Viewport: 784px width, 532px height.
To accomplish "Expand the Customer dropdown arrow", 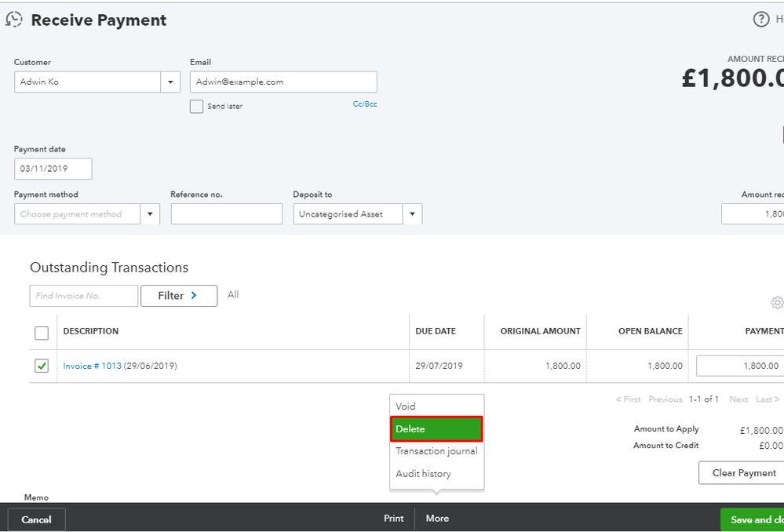I will [171, 82].
